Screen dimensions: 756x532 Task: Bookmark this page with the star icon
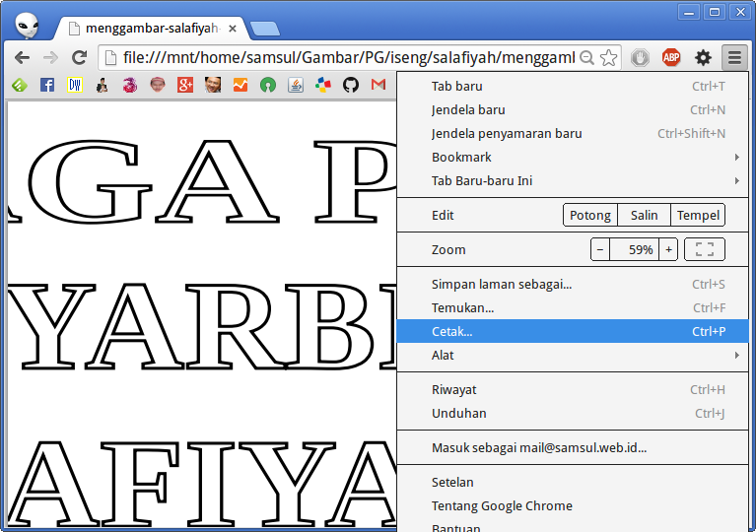pyautogui.click(x=609, y=58)
